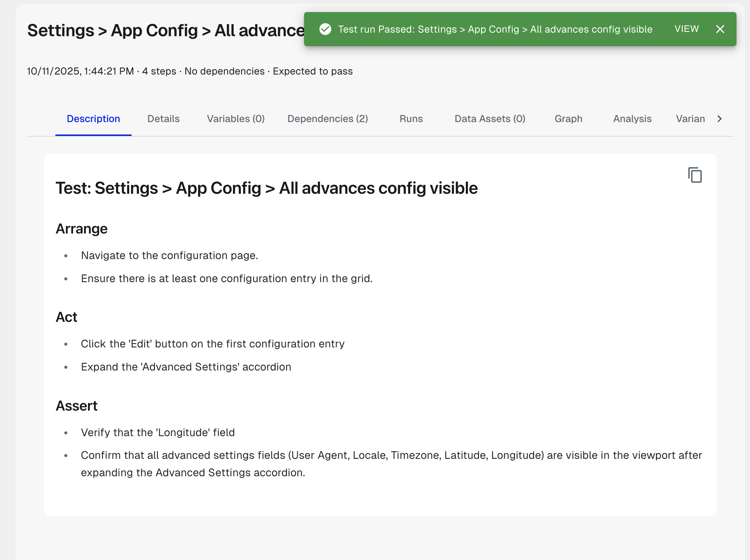Image resolution: width=750 pixels, height=560 pixels.
Task: Switch to the Graph tab
Action: (568, 119)
